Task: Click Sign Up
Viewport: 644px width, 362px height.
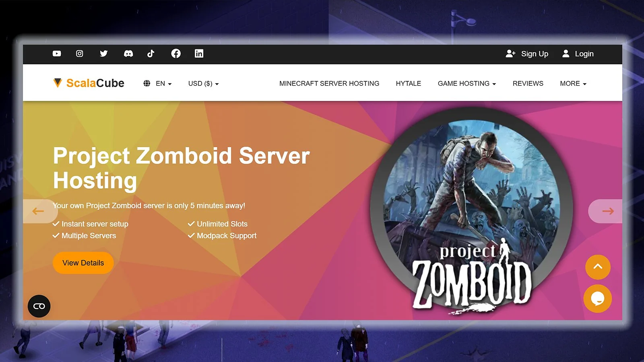Action: tap(527, 54)
